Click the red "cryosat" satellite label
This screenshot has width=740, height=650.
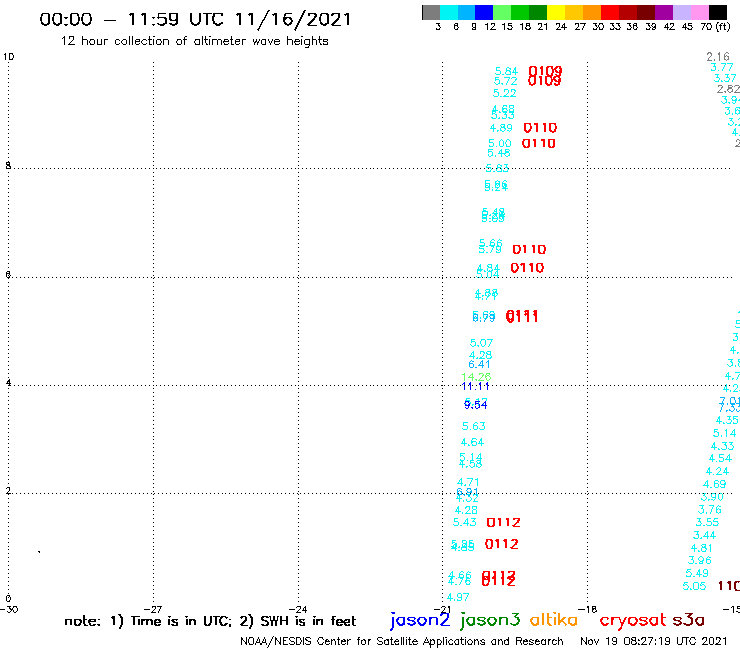pyautogui.click(x=632, y=620)
